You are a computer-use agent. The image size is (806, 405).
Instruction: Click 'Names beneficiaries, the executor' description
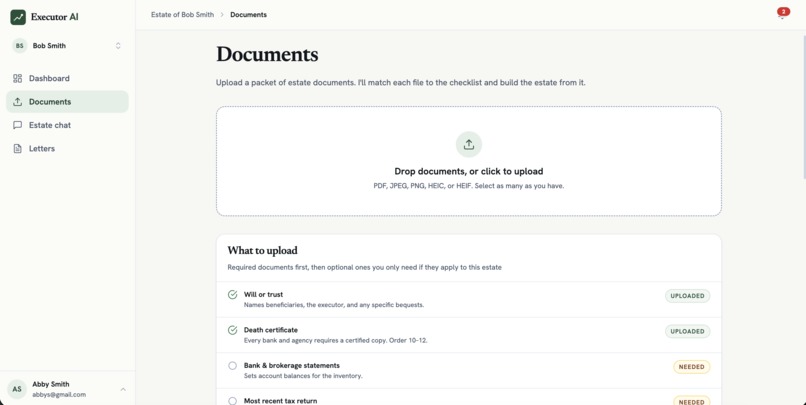tap(334, 305)
